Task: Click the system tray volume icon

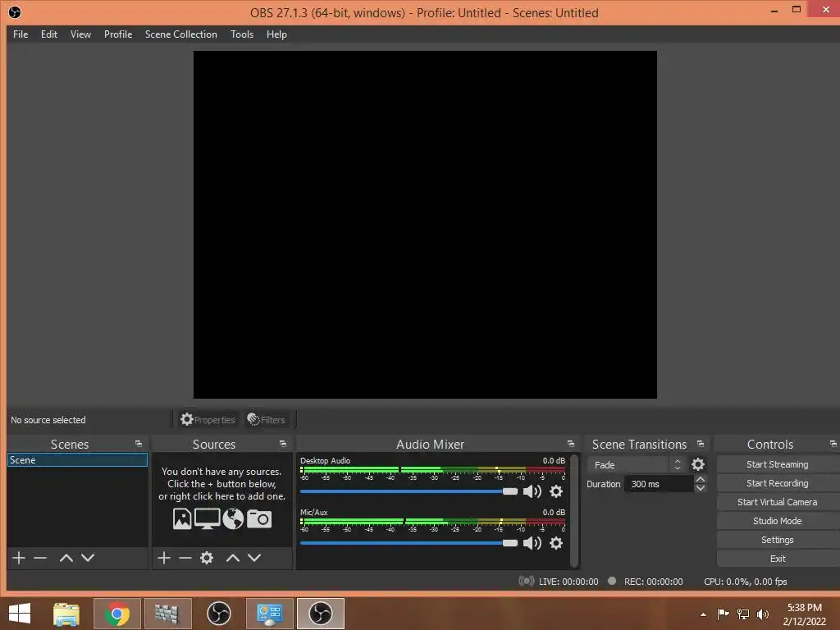Action: [762, 614]
